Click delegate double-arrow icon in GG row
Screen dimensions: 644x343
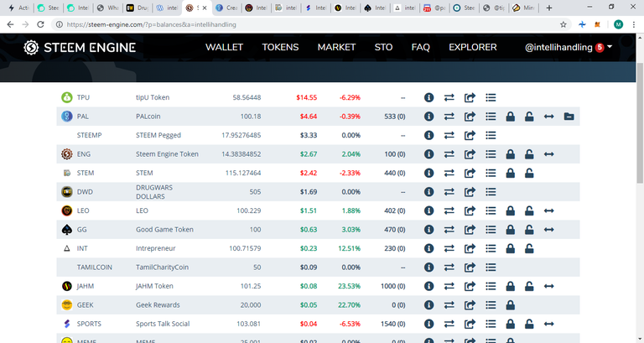tap(548, 230)
